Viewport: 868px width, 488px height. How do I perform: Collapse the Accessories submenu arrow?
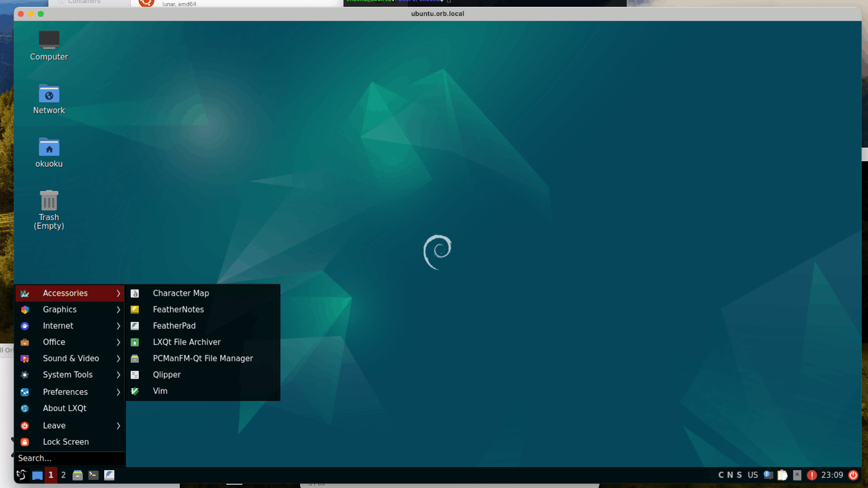118,293
